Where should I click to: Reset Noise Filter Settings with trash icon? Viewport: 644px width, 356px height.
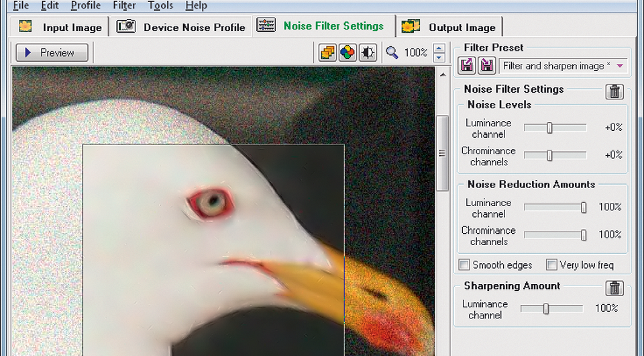pos(614,92)
